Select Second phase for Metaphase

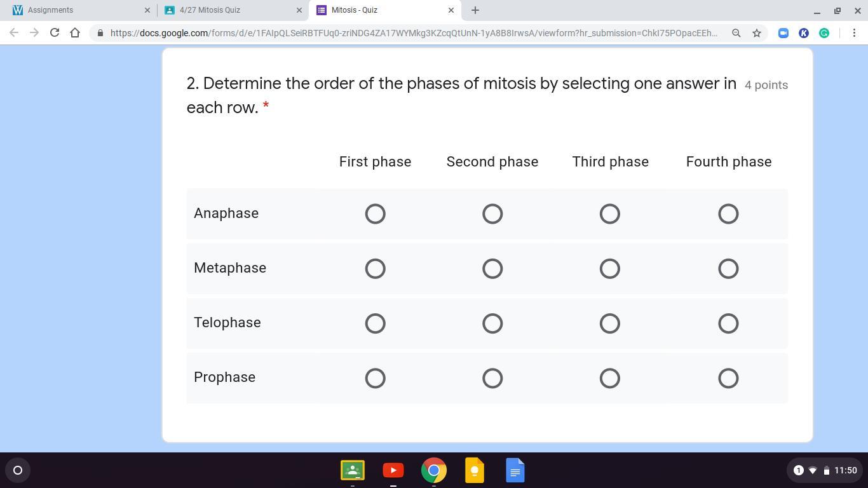pyautogui.click(x=492, y=269)
